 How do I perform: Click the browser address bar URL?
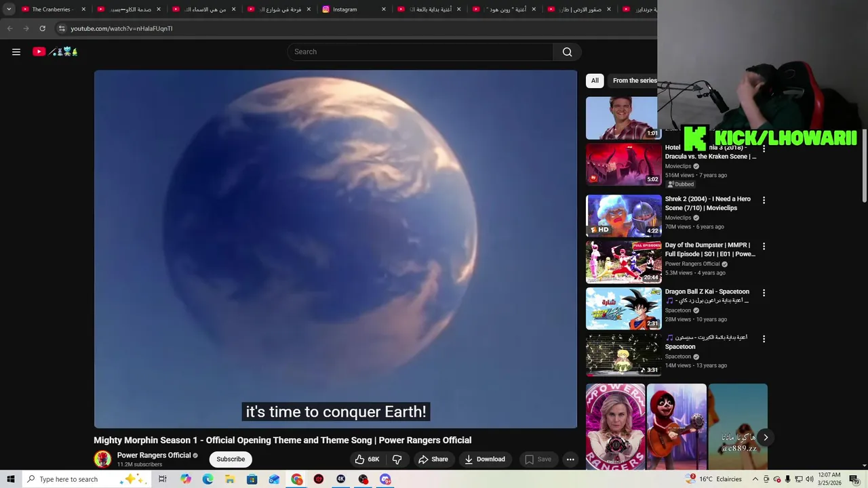(122, 28)
